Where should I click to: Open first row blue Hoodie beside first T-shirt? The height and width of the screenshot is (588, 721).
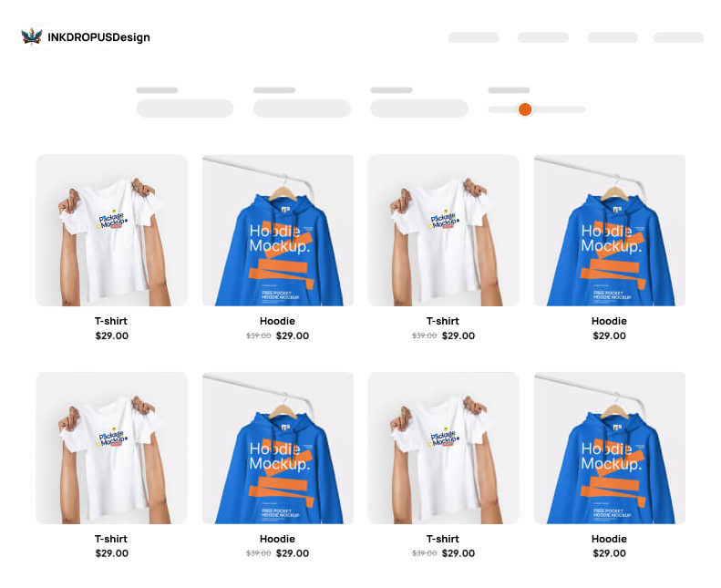tap(278, 231)
